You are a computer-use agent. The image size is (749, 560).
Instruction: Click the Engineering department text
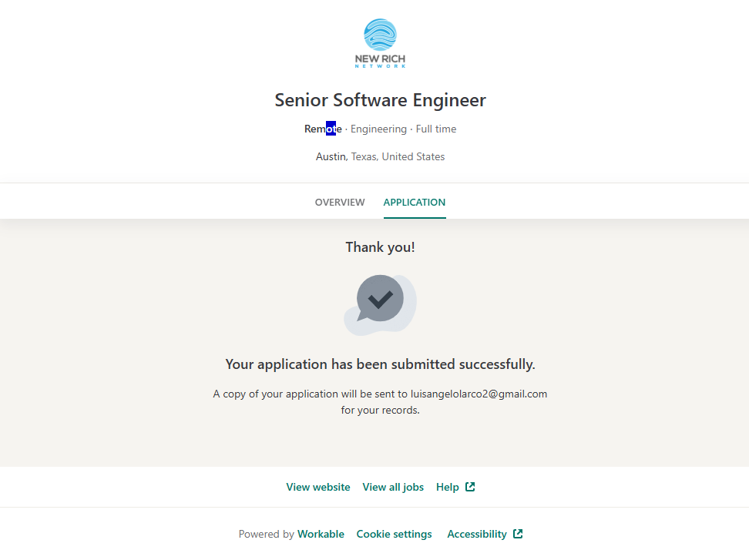(378, 129)
